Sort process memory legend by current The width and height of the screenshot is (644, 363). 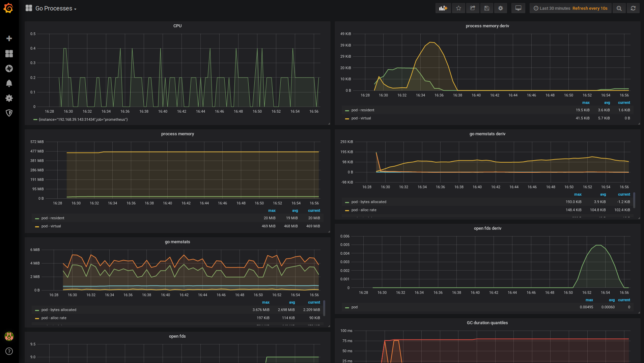(314, 211)
